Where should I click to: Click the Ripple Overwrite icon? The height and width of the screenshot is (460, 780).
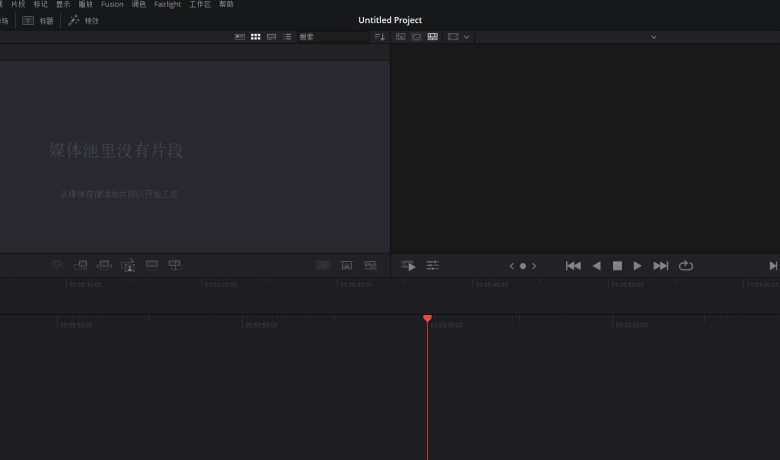[x=104, y=266]
